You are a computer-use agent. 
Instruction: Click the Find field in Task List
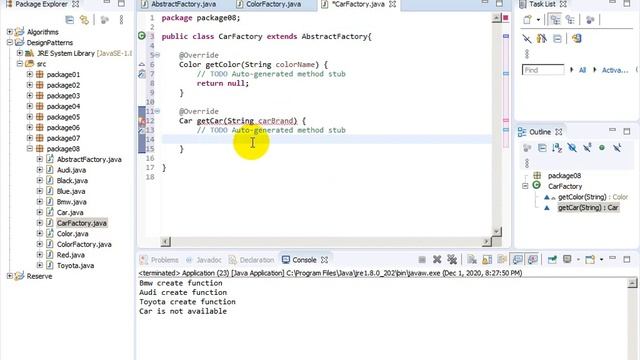[543, 70]
